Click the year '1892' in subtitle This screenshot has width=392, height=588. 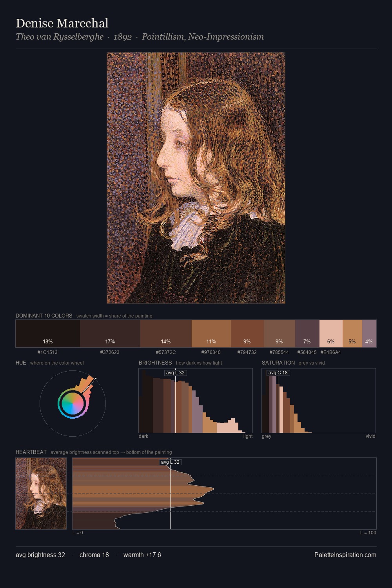point(122,37)
